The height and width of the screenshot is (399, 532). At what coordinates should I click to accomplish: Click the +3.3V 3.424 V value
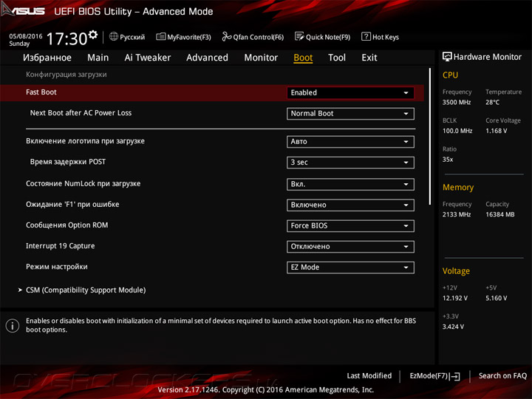click(x=453, y=327)
